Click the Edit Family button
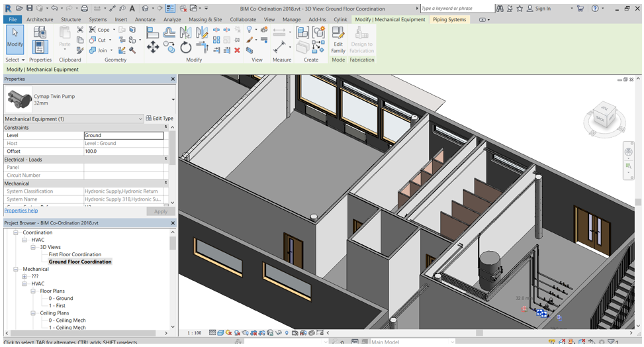The width and height of the screenshot is (644, 347). (x=338, y=40)
